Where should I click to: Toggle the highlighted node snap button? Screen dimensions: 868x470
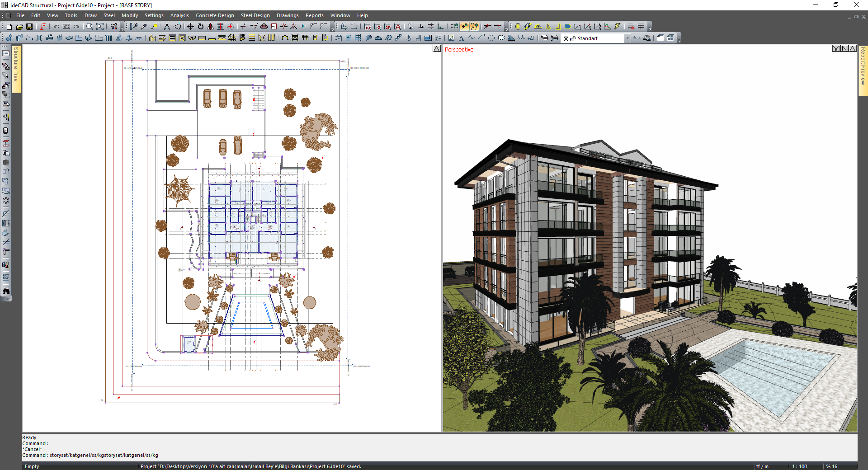click(x=464, y=27)
